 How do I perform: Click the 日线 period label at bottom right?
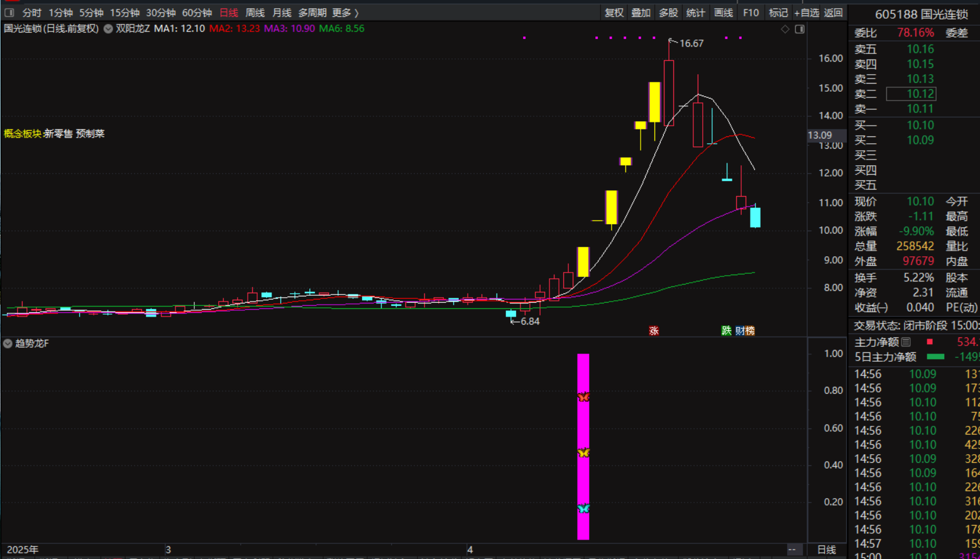(826, 550)
